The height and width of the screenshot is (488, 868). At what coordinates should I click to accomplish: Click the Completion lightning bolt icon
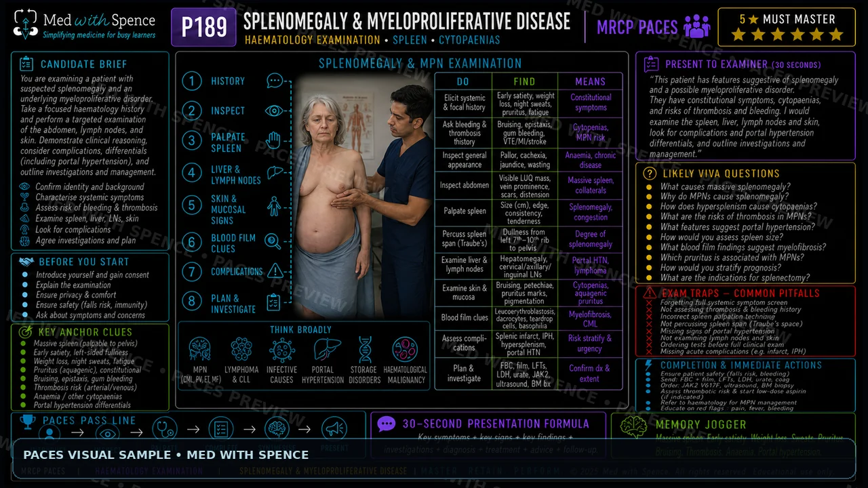[x=648, y=365]
